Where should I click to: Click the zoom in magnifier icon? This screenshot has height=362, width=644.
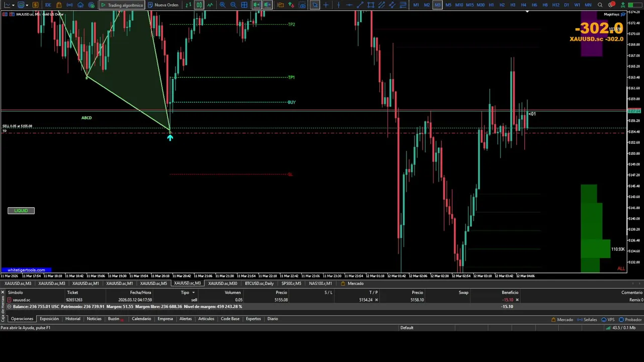pos(222,5)
